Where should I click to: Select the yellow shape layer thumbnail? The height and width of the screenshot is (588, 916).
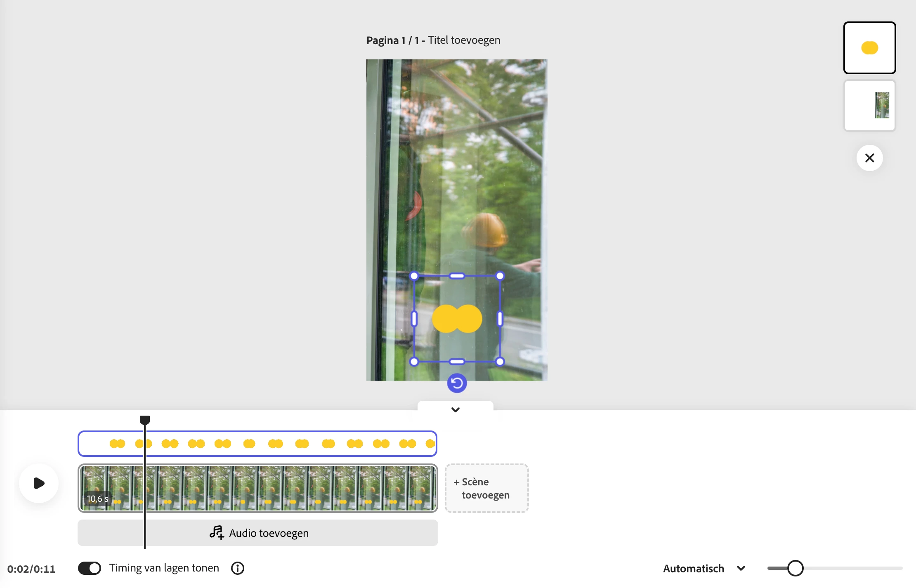pyautogui.click(x=869, y=48)
